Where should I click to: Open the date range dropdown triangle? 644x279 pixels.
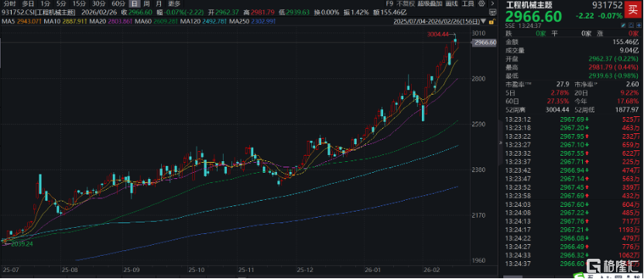(483, 22)
